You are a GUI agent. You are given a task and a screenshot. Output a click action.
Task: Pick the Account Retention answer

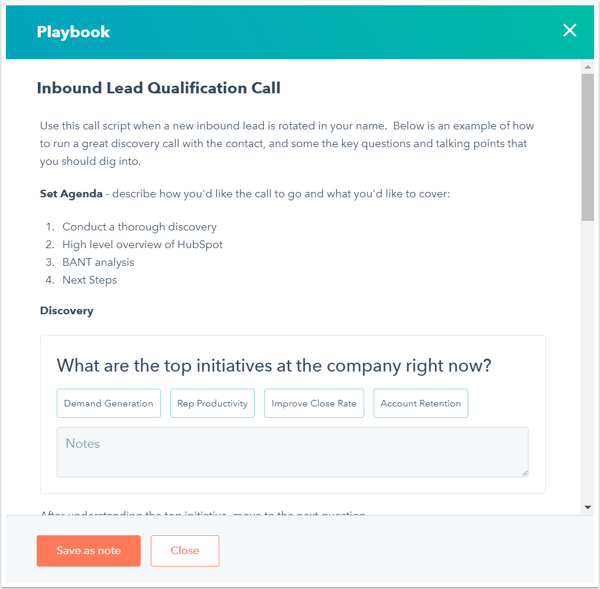coord(420,403)
